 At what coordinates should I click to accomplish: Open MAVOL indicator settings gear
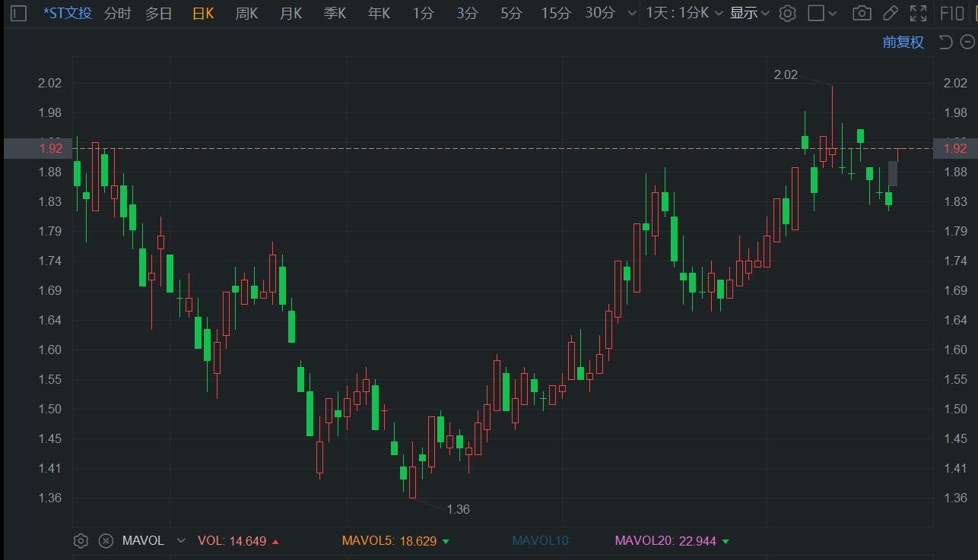click(x=81, y=541)
